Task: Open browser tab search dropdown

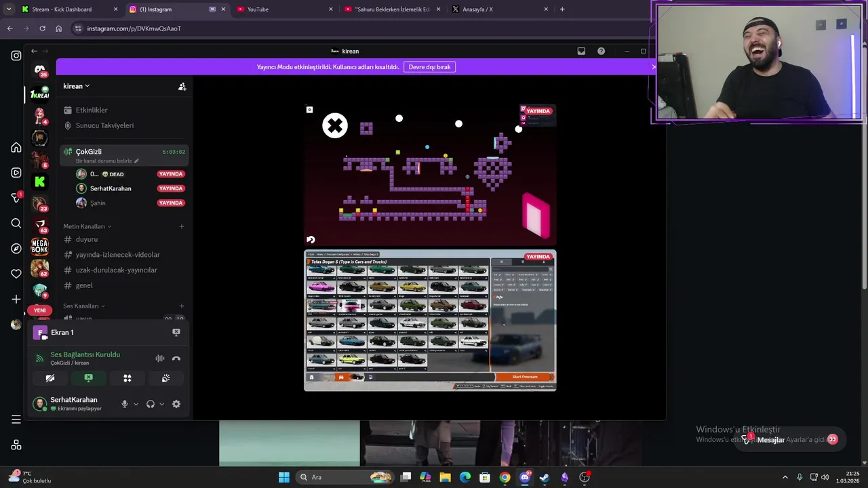Action: tap(9, 9)
